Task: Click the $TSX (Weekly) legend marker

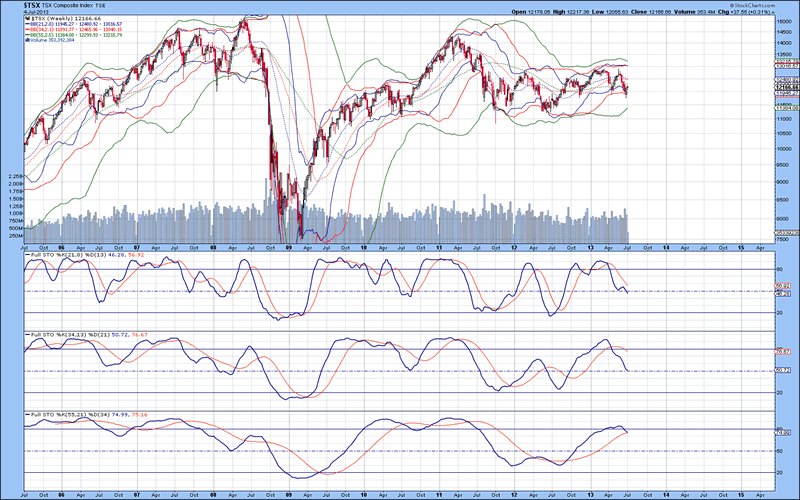Action: (x=26, y=19)
